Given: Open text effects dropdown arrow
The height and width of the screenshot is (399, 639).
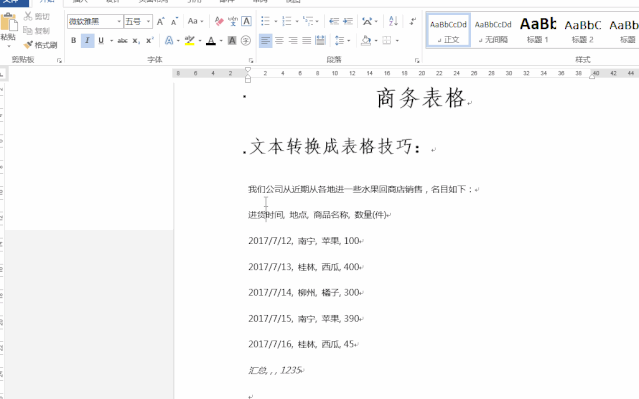Looking at the screenshot, I should [x=178, y=40].
